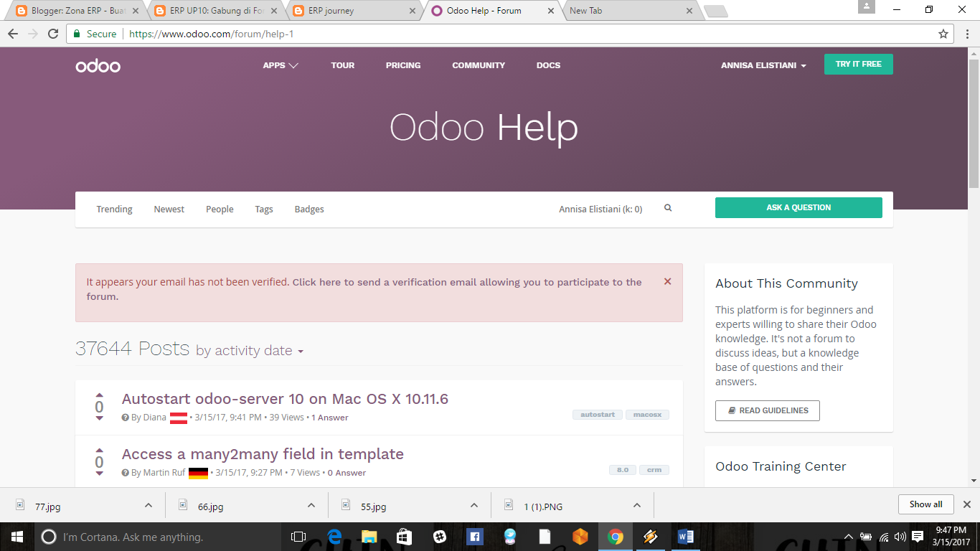Downvote the Autostart odoo-server 10 post
Viewport: 980px width, 551px height.
coord(99,418)
